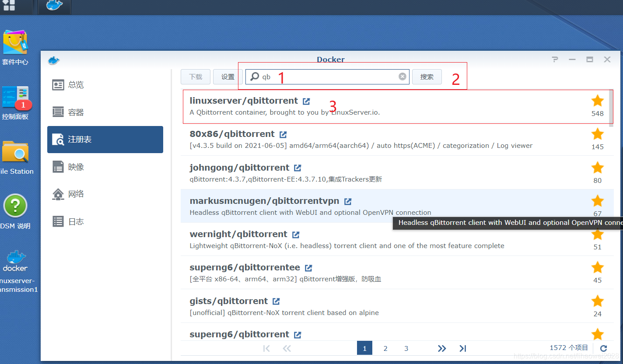Viewport: 623px width, 364px height.
Task: Click the 设置 settings button
Action: (228, 77)
